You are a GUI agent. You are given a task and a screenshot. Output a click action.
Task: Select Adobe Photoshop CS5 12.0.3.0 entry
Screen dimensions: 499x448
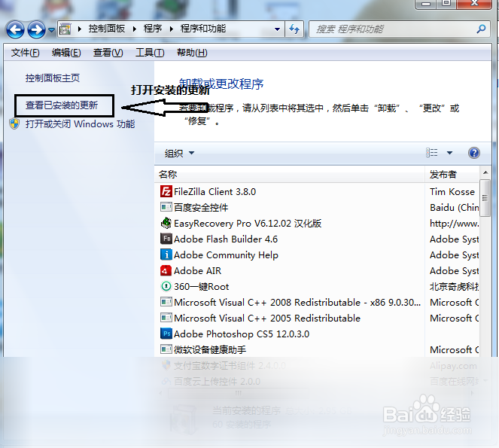[242, 334]
